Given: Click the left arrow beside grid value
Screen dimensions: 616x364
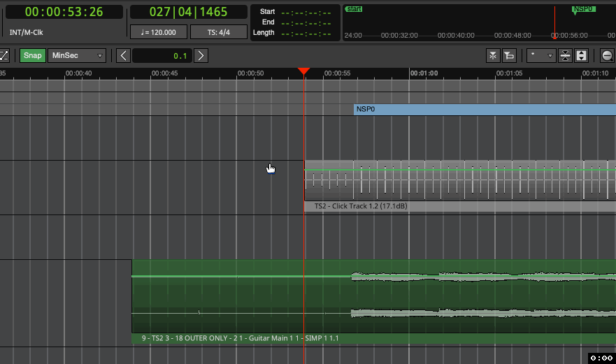Looking at the screenshot, I should [x=123, y=56].
